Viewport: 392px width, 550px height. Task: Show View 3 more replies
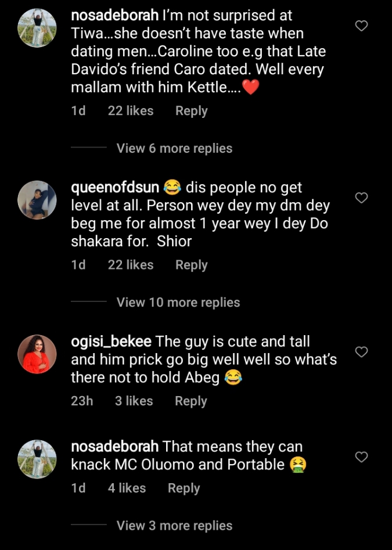[174, 526]
